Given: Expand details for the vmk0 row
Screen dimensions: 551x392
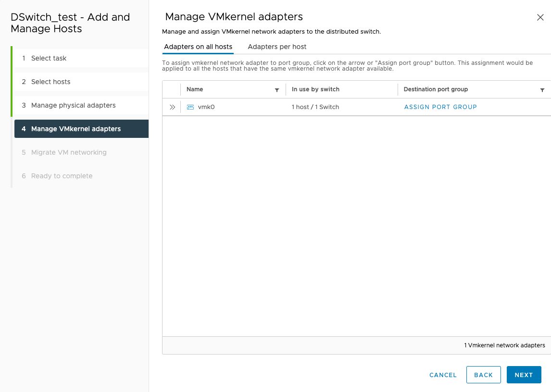Looking at the screenshot, I should coord(171,107).
